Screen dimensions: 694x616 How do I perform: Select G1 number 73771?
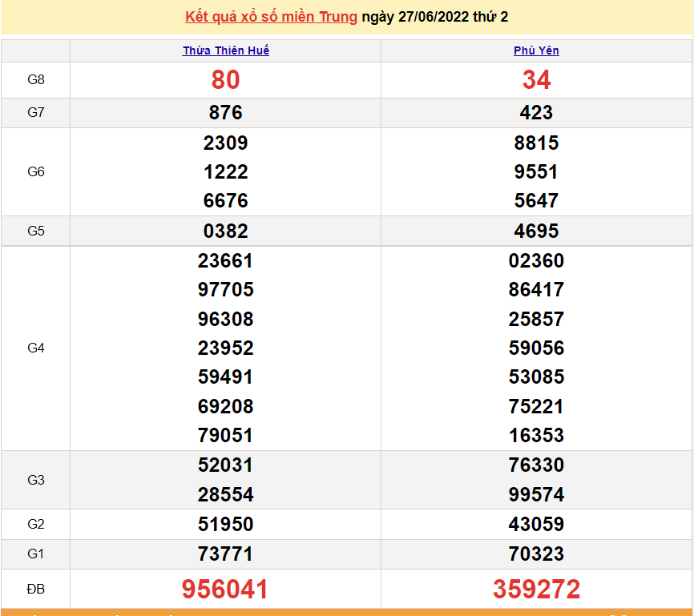[226, 554]
